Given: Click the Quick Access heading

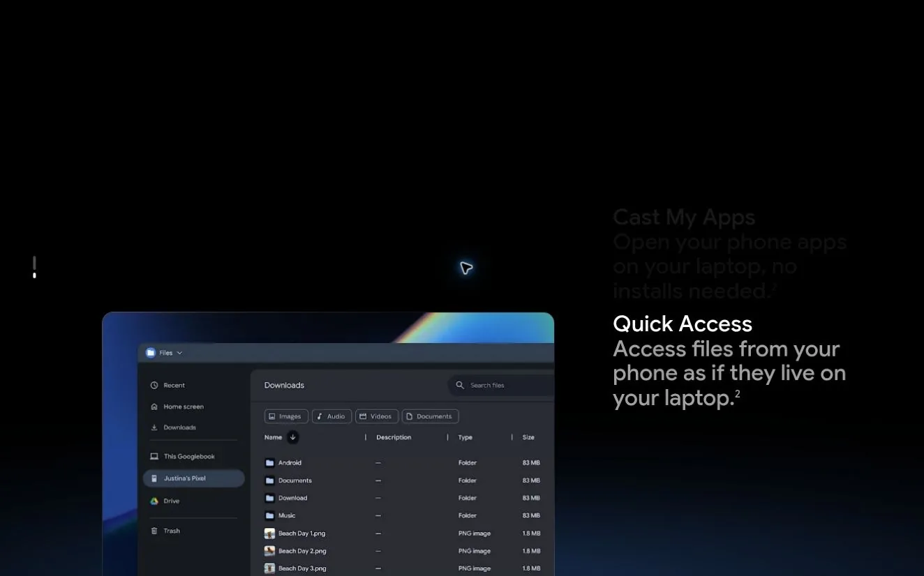Looking at the screenshot, I should click(683, 324).
